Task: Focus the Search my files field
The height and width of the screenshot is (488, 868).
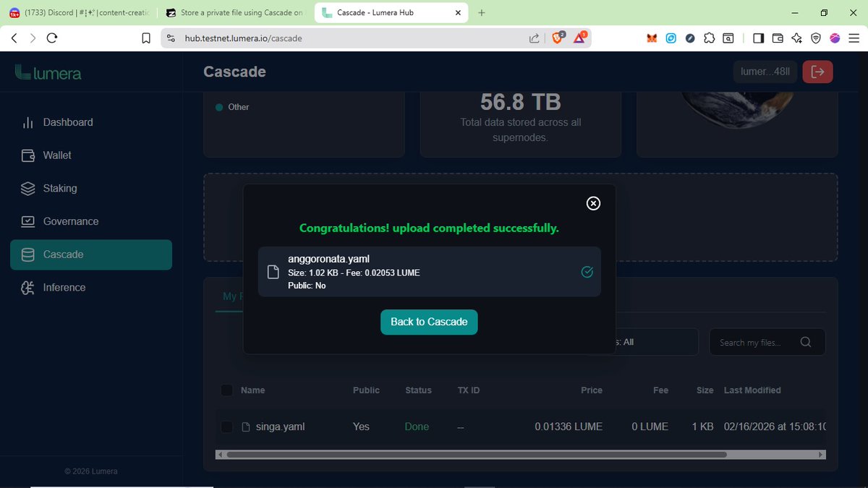Action: 767,343
